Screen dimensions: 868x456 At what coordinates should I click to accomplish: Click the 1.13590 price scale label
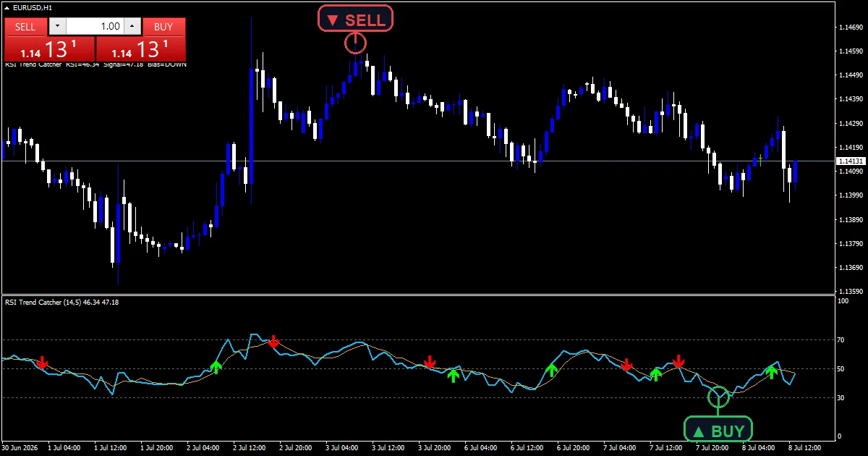coord(850,292)
